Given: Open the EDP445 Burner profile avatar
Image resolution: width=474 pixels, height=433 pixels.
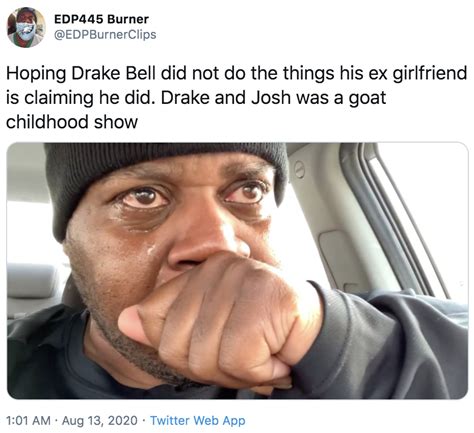Looking at the screenshot, I should [x=26, y=27].
